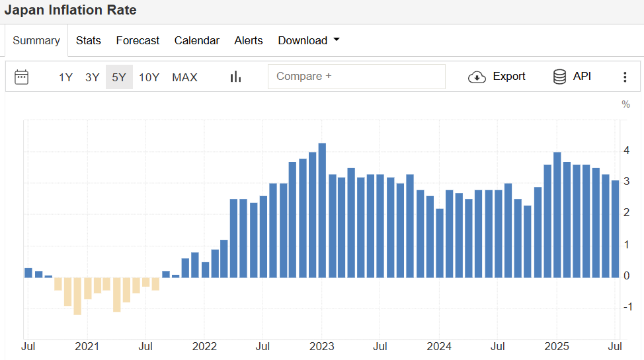Click the Export text label

pos(509,77)
